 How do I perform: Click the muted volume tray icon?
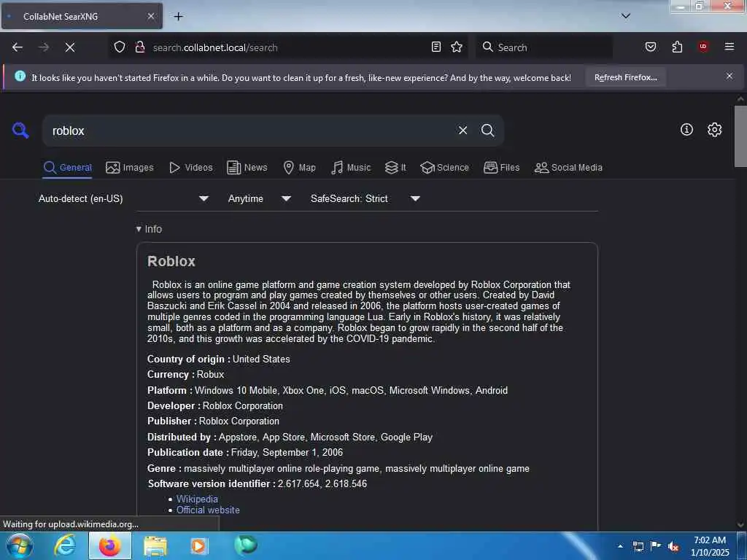point(673,546)
